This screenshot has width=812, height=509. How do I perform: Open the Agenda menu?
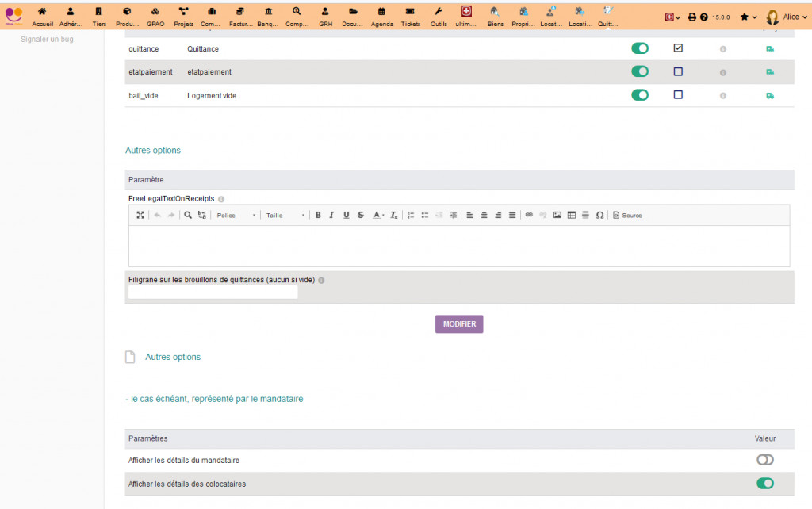381,17
